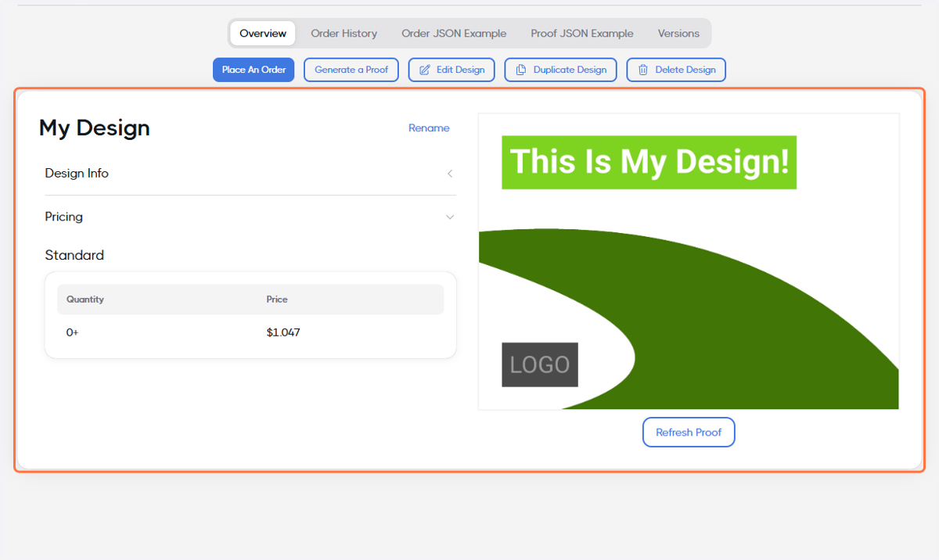
Task: Click the trash icon on Delete Design
Action: click(643, 70)
